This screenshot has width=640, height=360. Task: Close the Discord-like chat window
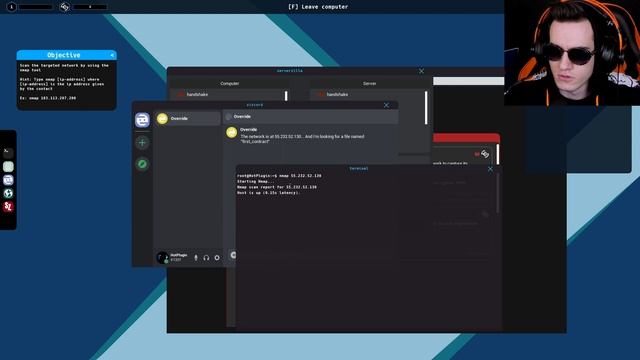coord(386,105)
